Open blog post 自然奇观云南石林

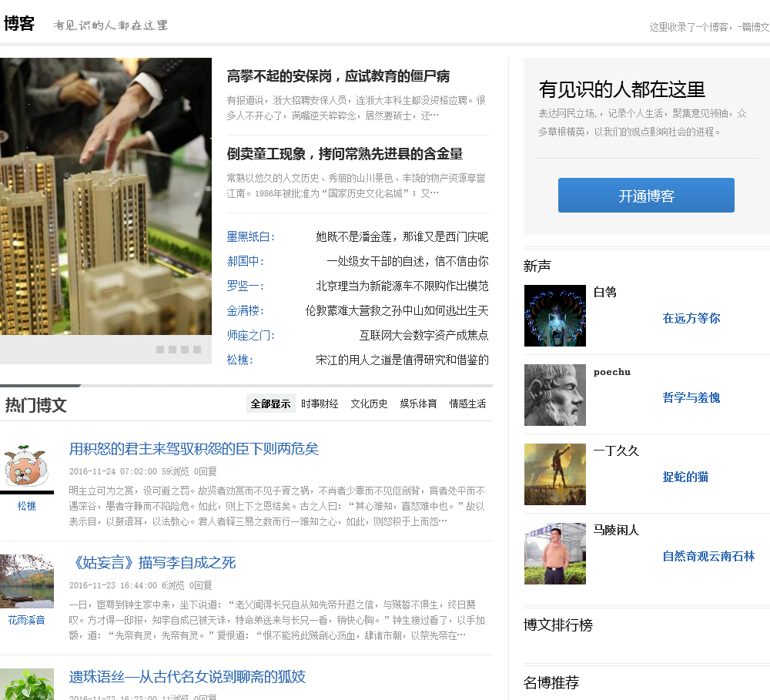[x=708, y=556]
